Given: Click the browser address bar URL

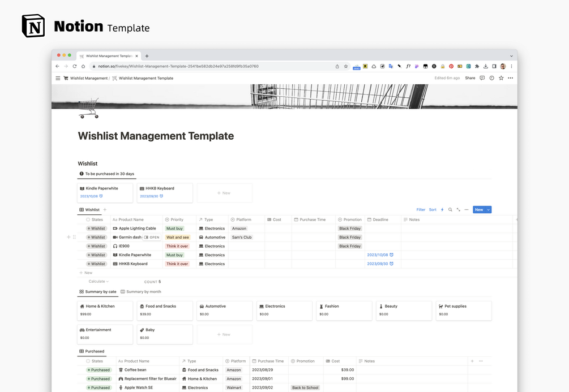Looking at the screenshot, I should click(178, 66).
